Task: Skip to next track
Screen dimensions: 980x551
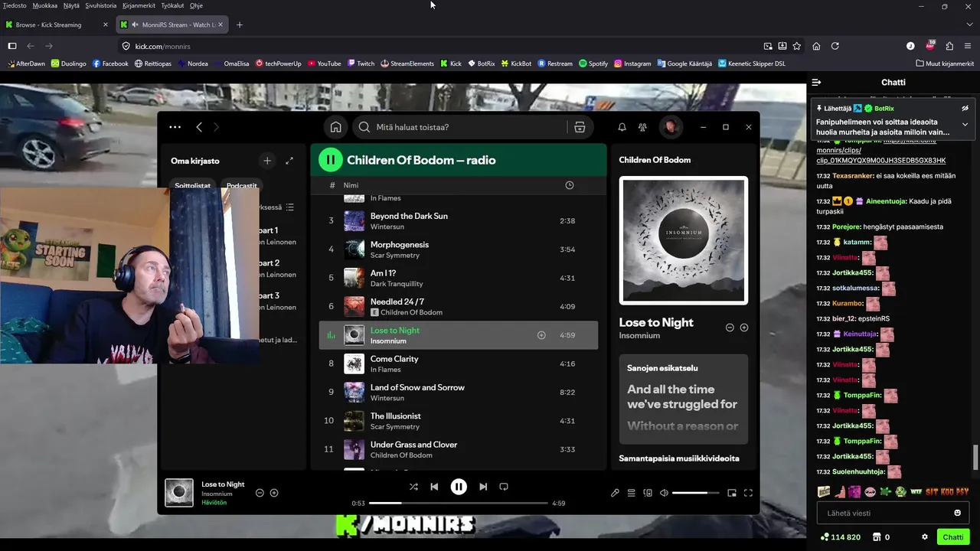Action: (x=483, y=487)
